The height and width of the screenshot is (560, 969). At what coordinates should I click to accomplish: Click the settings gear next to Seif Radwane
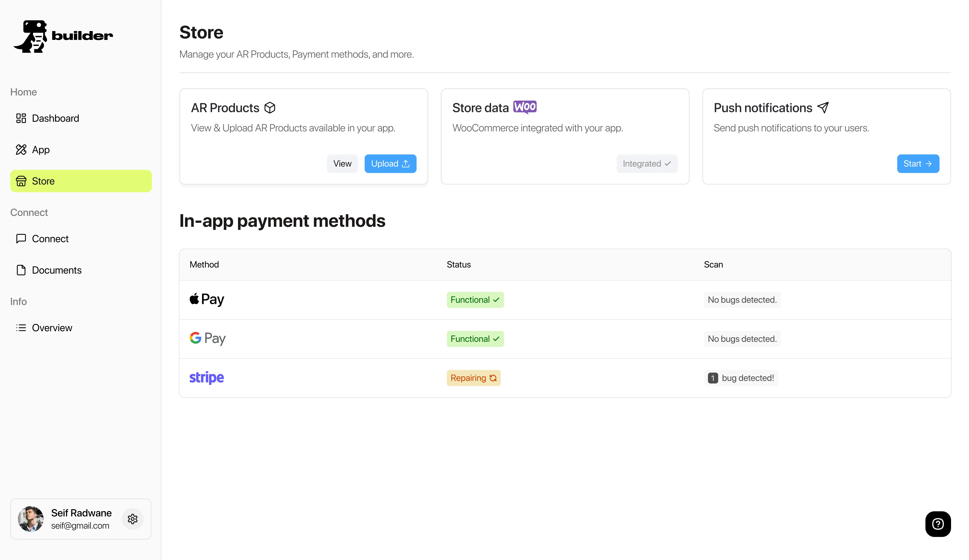[132, 519]
